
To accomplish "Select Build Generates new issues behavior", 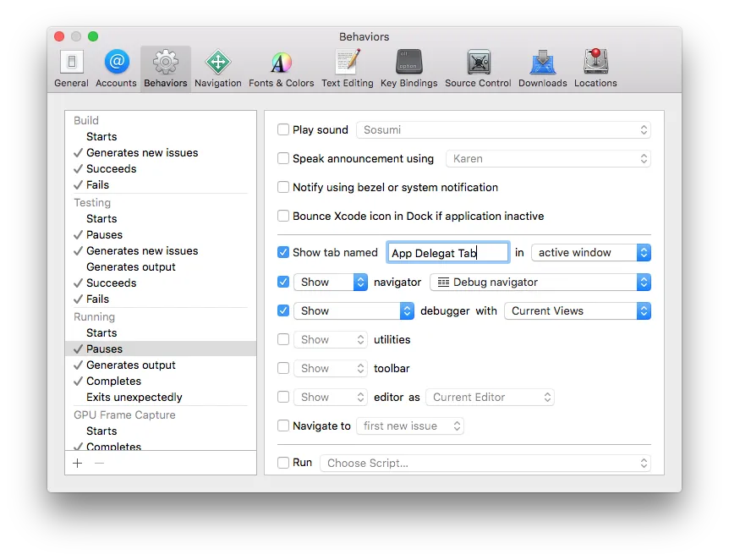I will [x=161, y=152].
